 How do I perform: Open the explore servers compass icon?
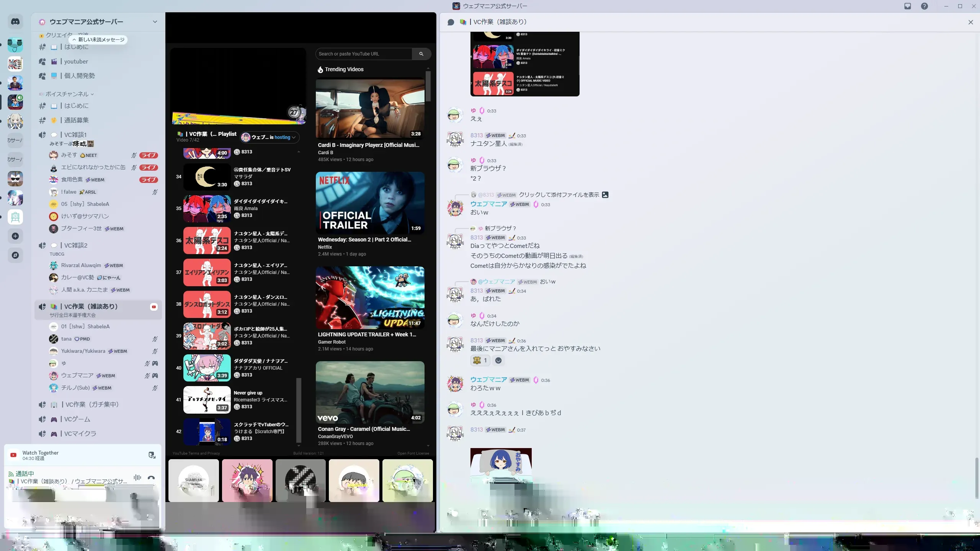[x=15, y=255]
